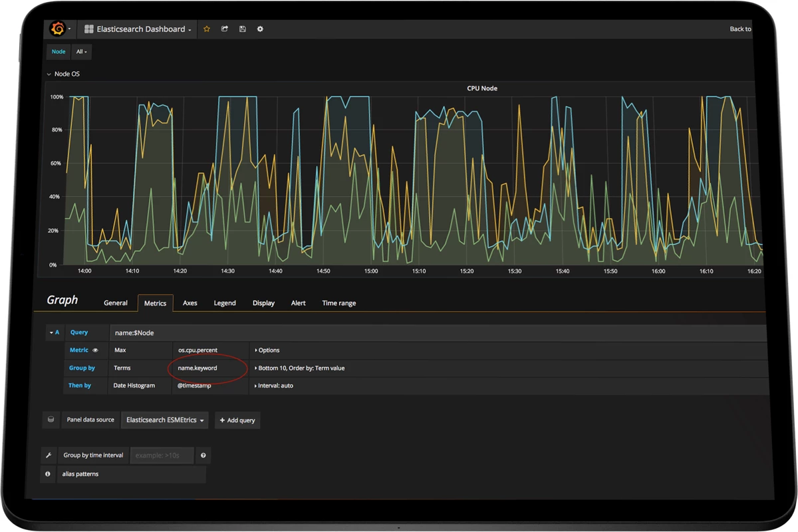This screenshot has width=798, height=532.
Task: Click the save dashboard icon
Action: point(242,29)
